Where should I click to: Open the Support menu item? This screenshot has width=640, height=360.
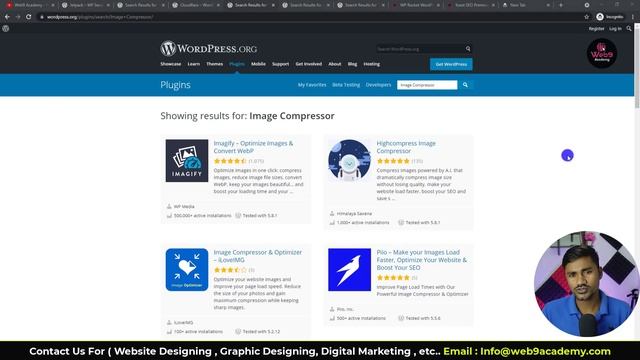[280, 64]
